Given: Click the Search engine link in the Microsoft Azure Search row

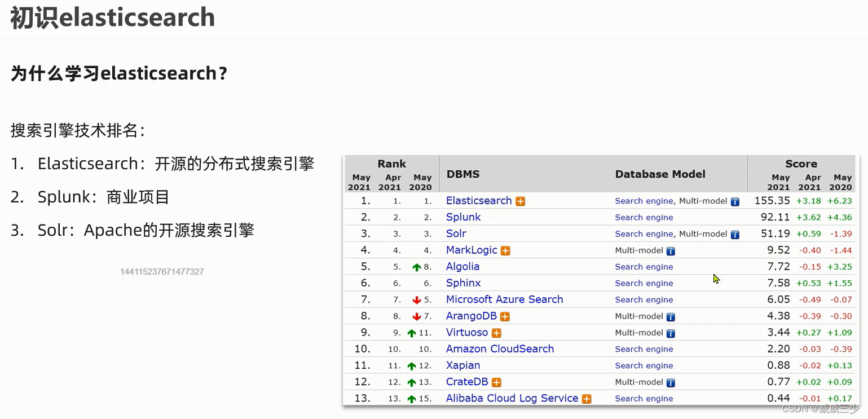Looking at the screenshot, I should 644,300.
